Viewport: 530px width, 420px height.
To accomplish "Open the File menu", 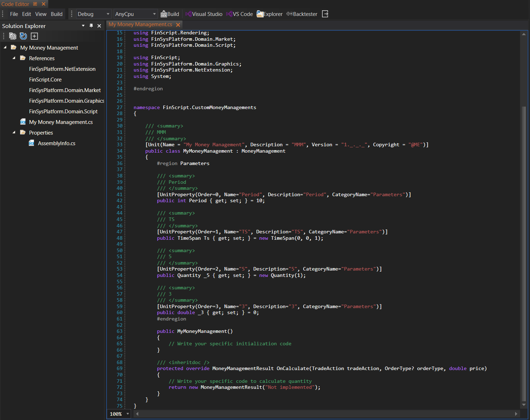I will tap(14, 14).
